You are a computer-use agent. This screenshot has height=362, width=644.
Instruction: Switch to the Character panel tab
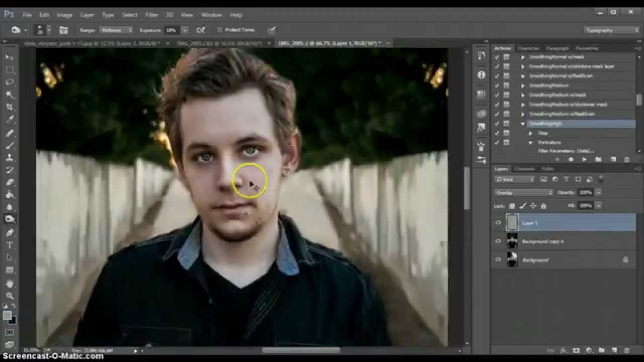pos(528,49)
